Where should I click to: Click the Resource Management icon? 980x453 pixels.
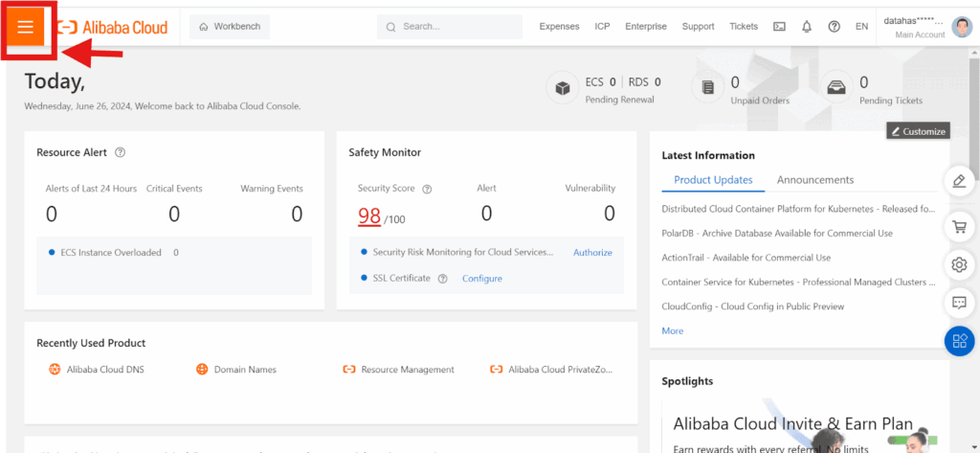[348, 369]
